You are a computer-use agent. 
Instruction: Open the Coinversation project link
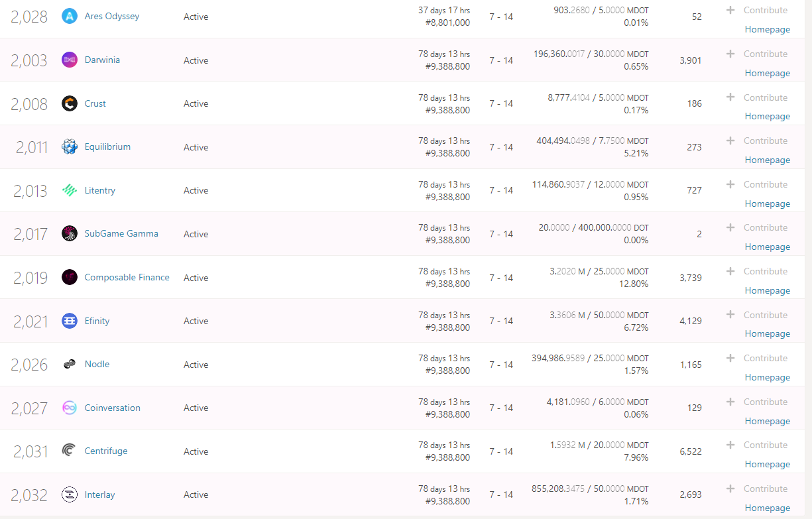tap(113, 408)
